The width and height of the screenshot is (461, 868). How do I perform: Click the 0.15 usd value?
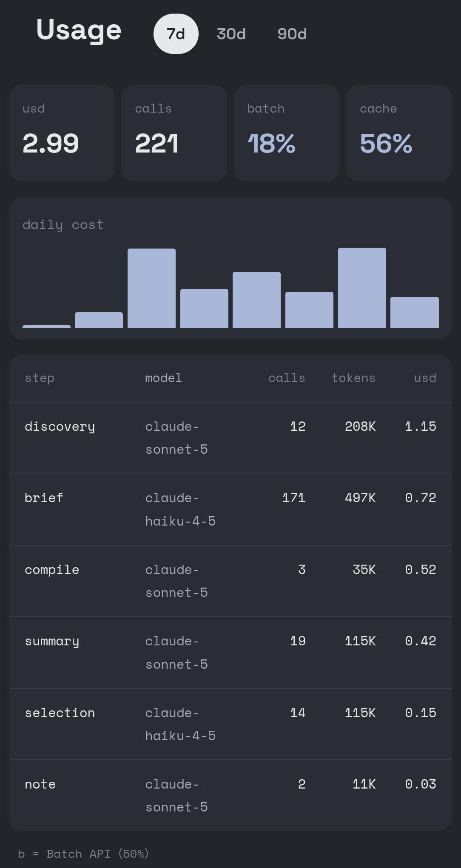pyautogui.click(x=421, y=712)
